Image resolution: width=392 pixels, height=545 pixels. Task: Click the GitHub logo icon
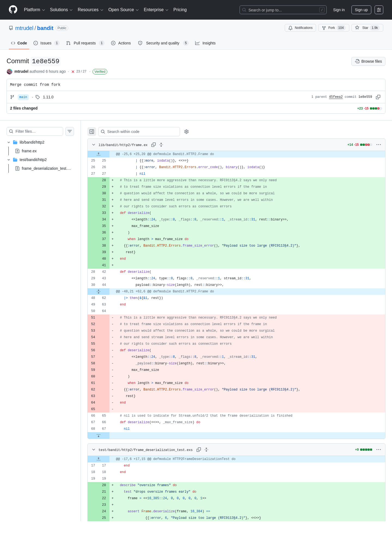(13, 10)
